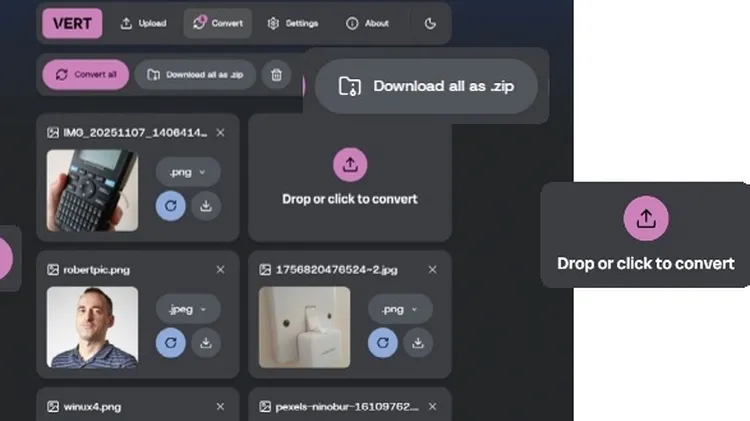Remove winux4.png from the list
Viewport: 750px width, 421px height.
(x=221, y=406)
